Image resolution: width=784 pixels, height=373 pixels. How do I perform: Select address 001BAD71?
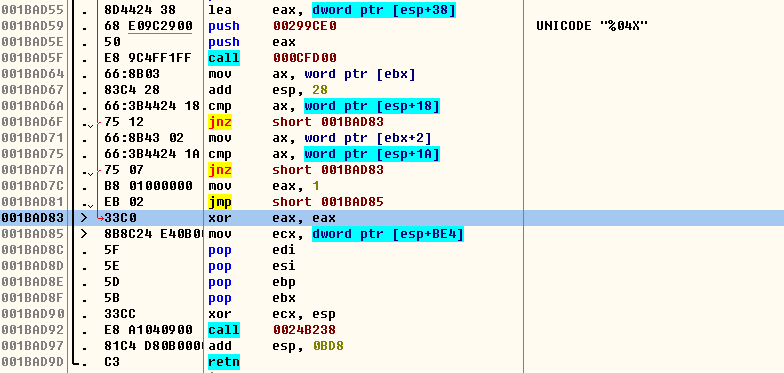32,138
